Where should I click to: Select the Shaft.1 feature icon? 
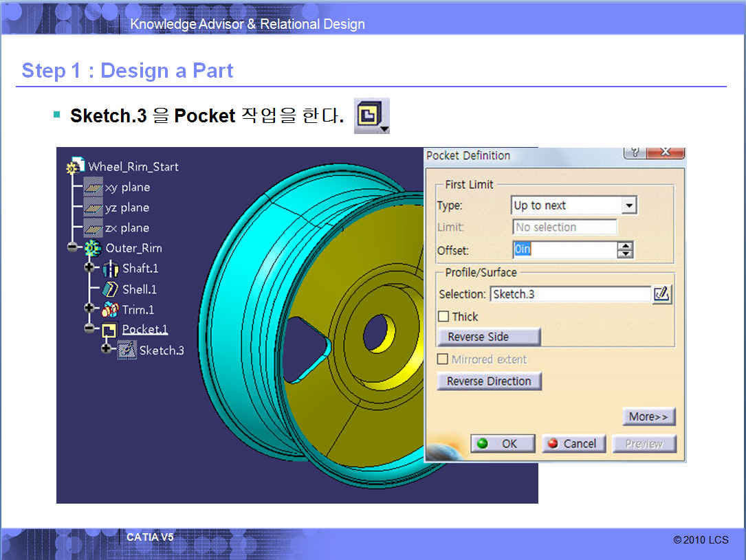click(110, 269)
